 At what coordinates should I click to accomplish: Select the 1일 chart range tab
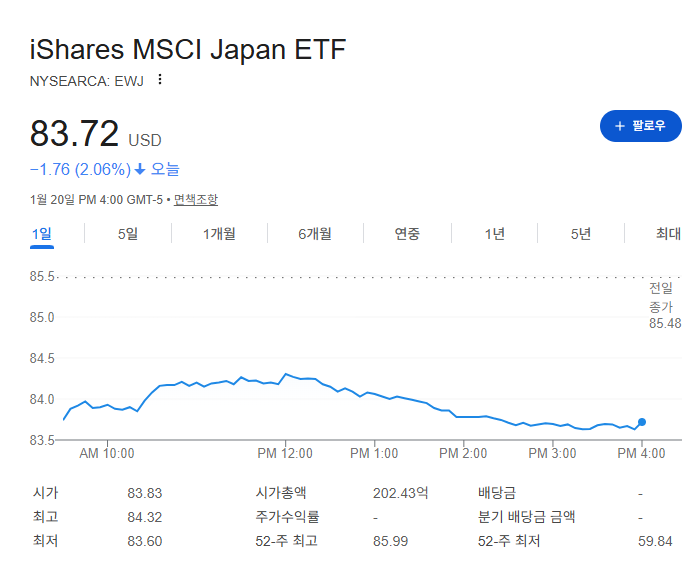[x=42, y=234]
